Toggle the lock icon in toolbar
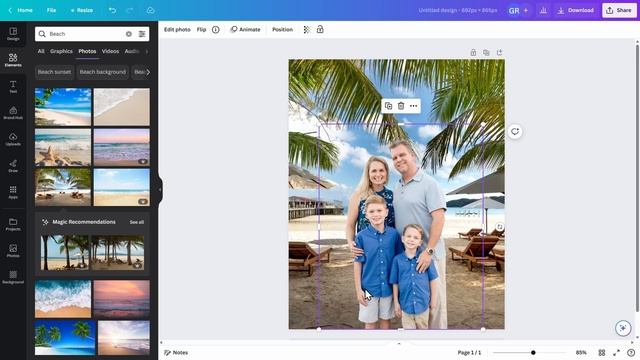640x360 pixels. point(320,29)
